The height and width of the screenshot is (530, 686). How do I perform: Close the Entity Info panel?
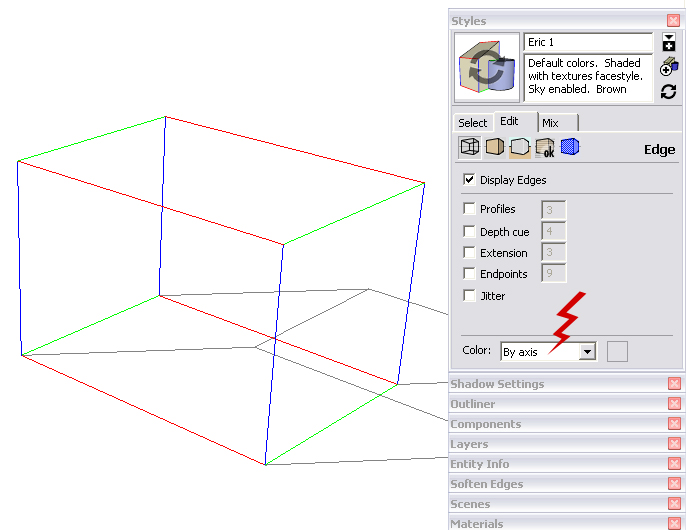(x=674, y=463)
